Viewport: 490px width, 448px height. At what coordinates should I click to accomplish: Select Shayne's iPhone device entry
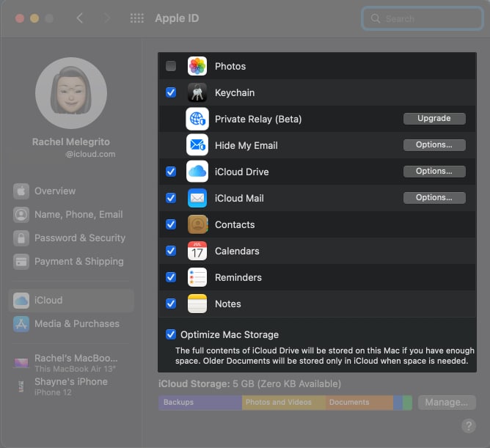tap(72, 386)
